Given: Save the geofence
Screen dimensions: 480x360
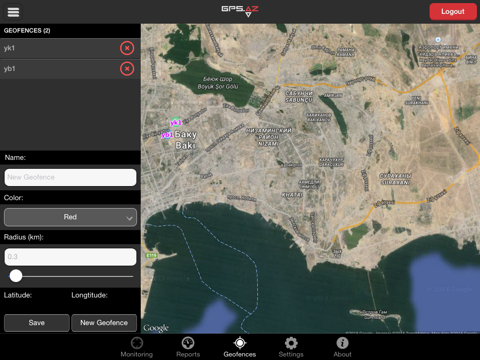Looking at the screenshot, I should pos(37,323).
